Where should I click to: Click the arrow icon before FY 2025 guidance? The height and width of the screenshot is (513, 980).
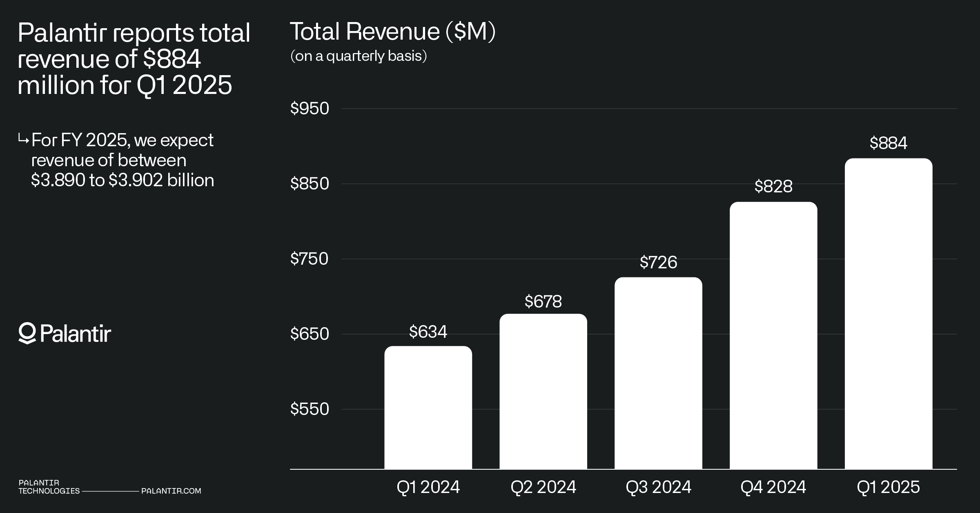point(24,139)
